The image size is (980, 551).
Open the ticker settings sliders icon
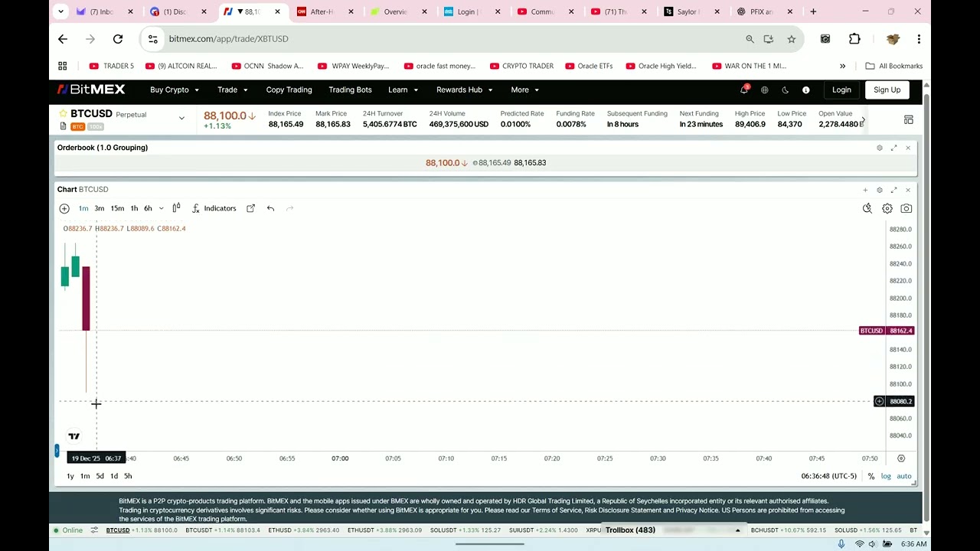94,530
